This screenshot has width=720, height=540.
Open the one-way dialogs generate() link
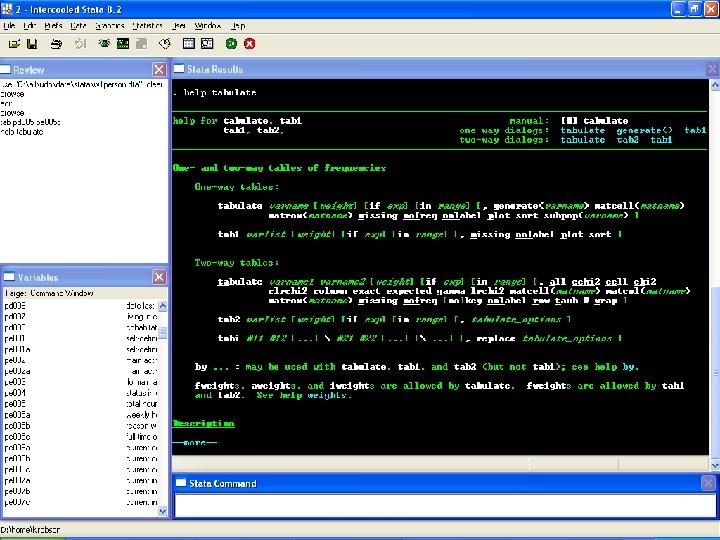(x=644, y=130)
